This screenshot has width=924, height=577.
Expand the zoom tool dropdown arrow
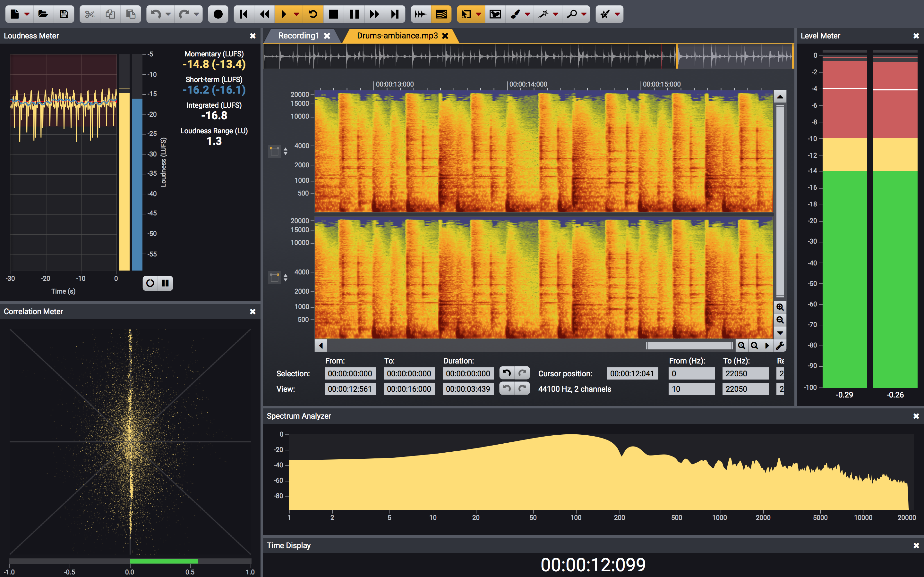(584, 14)
